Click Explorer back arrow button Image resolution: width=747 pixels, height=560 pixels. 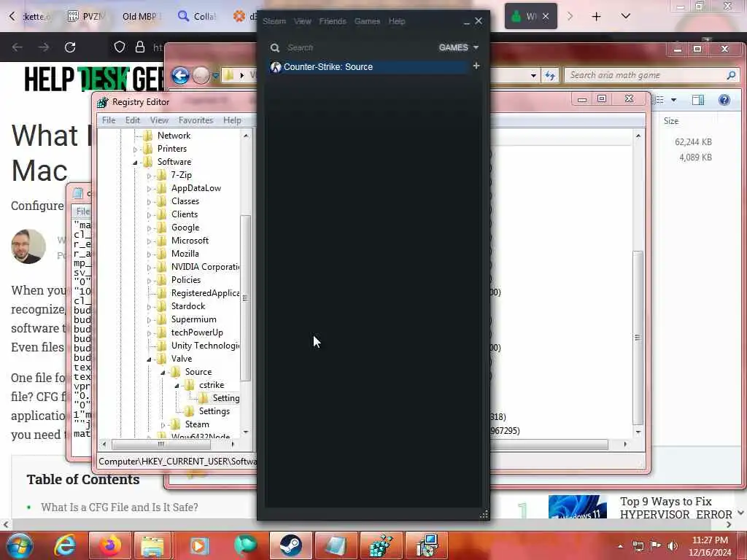[x=180, y=75]
